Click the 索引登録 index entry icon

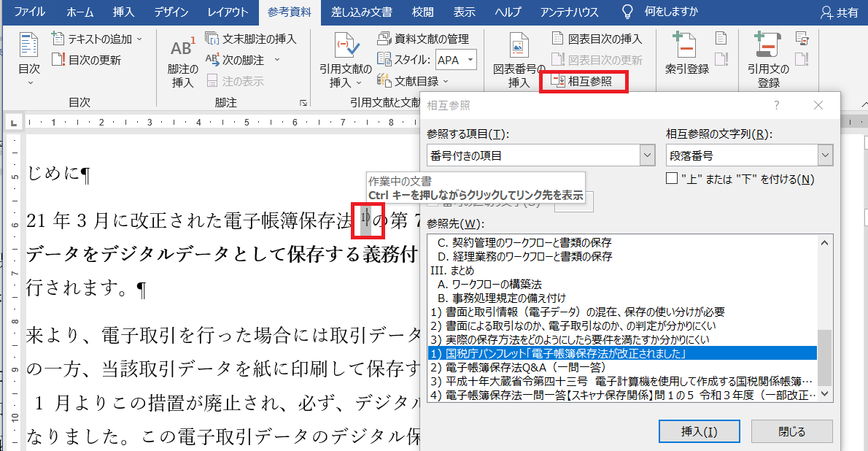pos(686,47)
